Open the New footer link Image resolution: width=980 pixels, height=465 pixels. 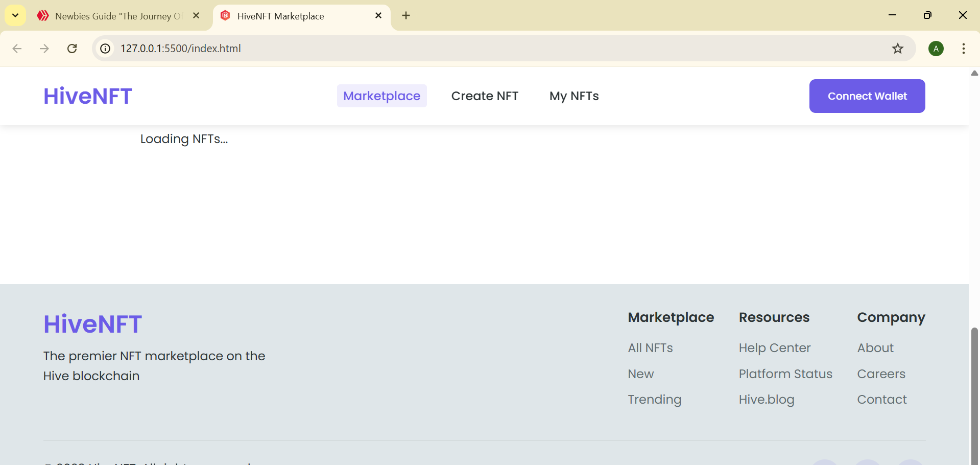tap(640, 374)
